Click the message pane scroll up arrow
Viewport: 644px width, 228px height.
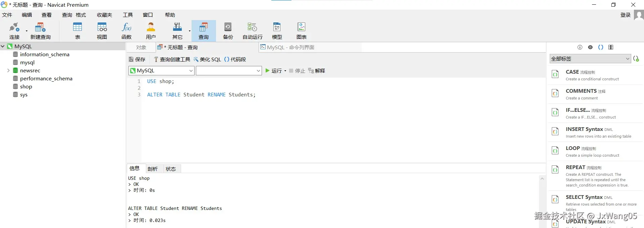[x=542, y=179]
